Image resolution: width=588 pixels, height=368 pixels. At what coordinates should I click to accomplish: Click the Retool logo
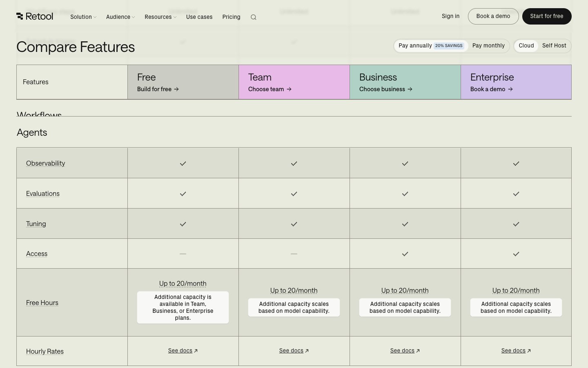coord(35,16)
